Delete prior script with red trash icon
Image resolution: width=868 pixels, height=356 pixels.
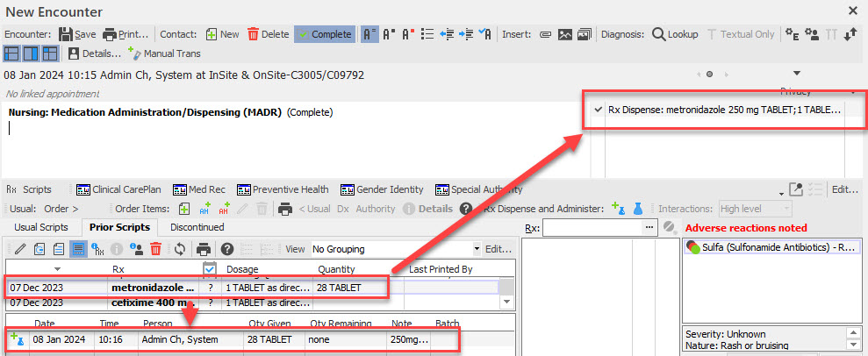[x=155, y=249]
